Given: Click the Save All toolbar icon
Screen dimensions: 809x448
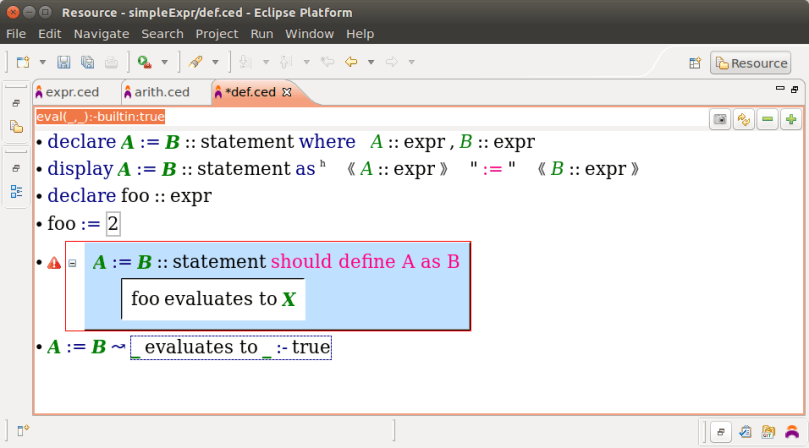Looking at the screenshot, I should tap(87, 62).
